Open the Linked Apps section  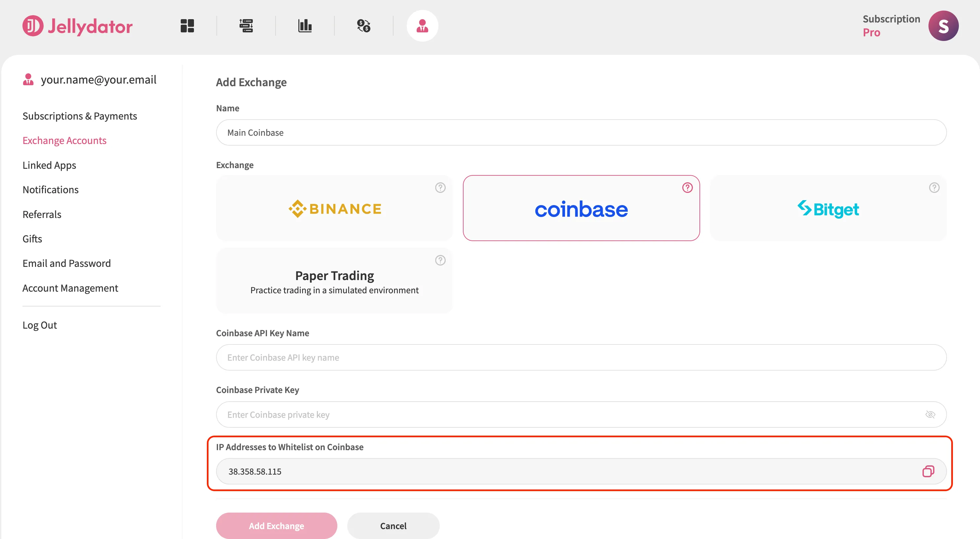click(49, 165)
